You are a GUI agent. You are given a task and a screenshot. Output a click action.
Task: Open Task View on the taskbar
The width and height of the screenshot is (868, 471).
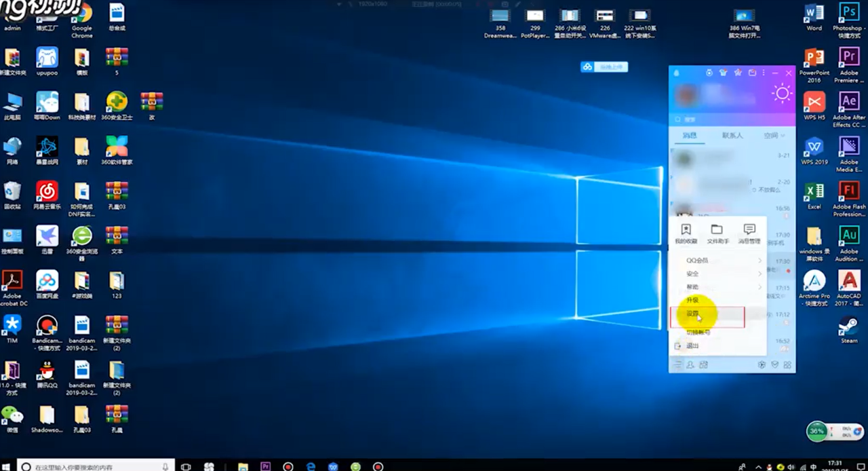[186, 466]
